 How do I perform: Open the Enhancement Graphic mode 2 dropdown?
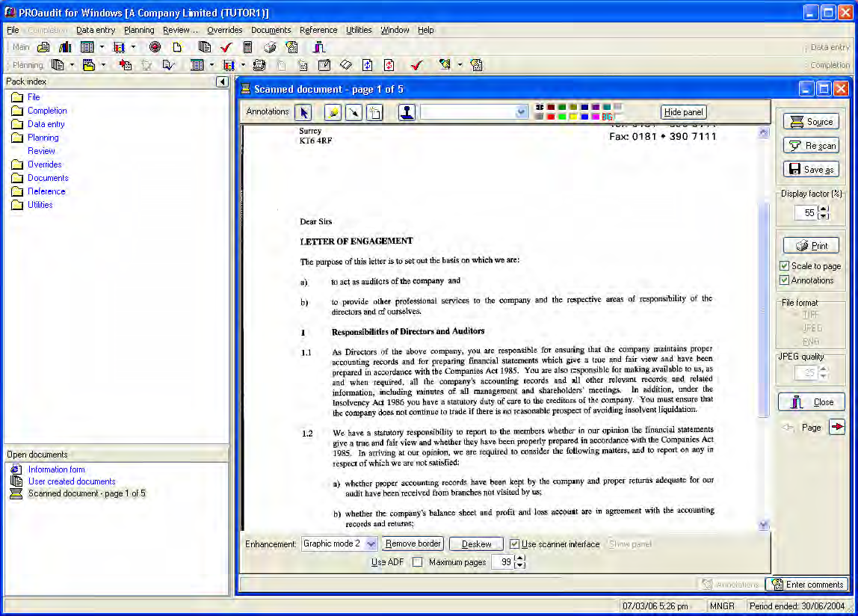[371, 543]
